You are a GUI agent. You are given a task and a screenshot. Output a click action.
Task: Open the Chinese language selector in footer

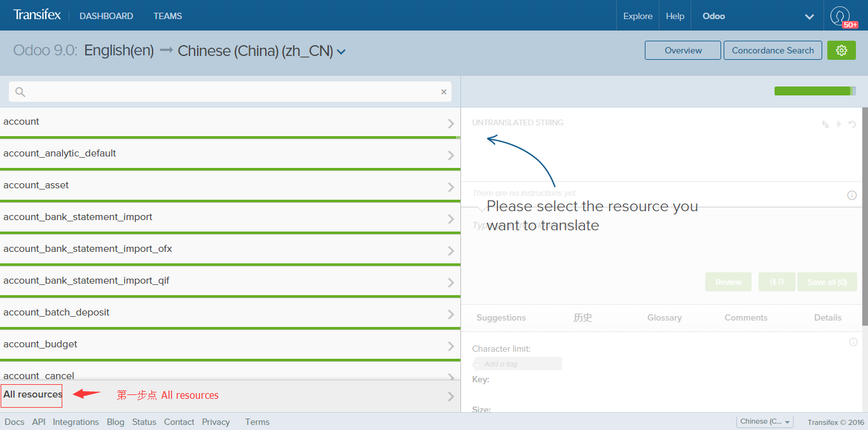(x=765, y=422)
